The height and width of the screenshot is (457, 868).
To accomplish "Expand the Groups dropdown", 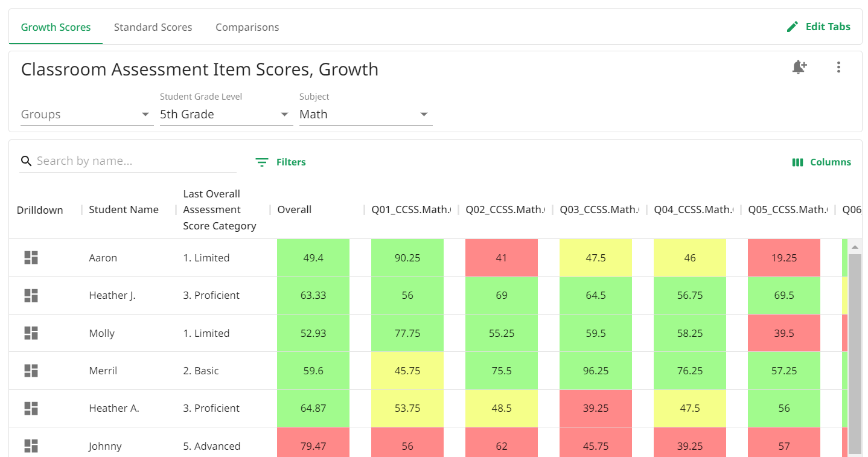I will tap(86, 115).
